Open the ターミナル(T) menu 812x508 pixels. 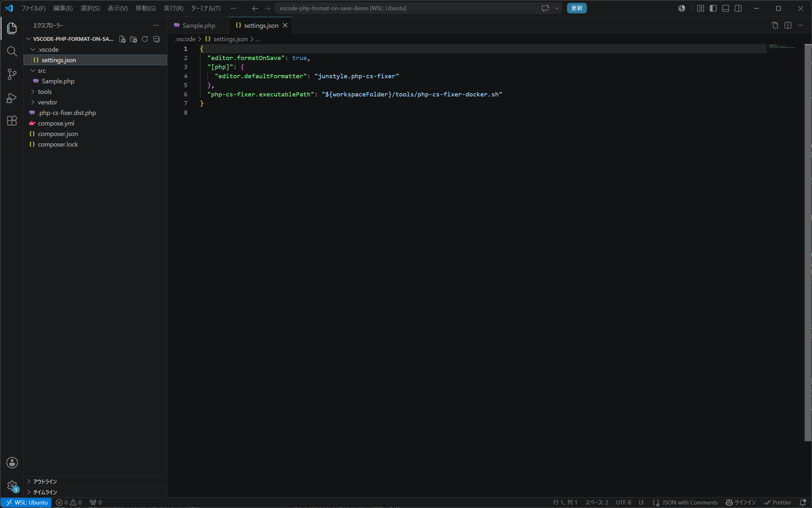[206, 8]
